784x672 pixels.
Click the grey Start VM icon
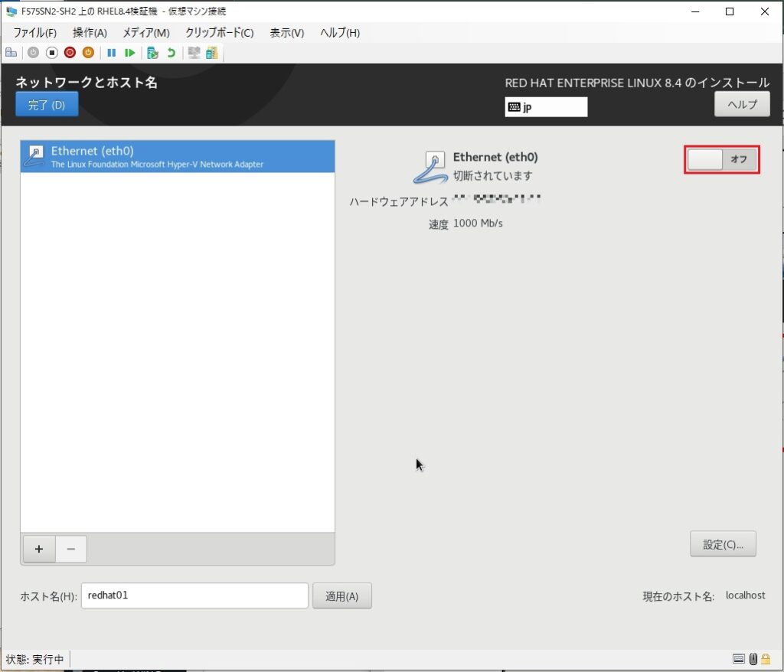click(33, 53)
